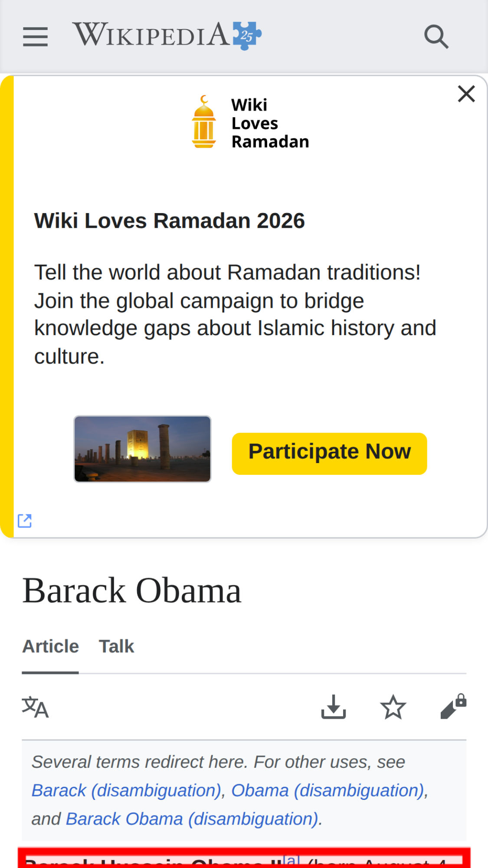Toggle the watchlist star
This screenshot has width=488, height=868.
(x=393, y=707)
